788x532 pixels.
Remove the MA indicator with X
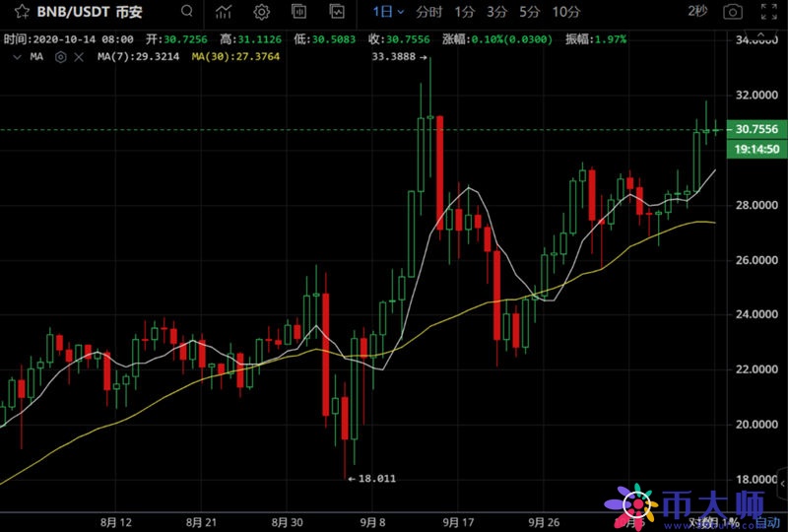[x=80, y=57]
